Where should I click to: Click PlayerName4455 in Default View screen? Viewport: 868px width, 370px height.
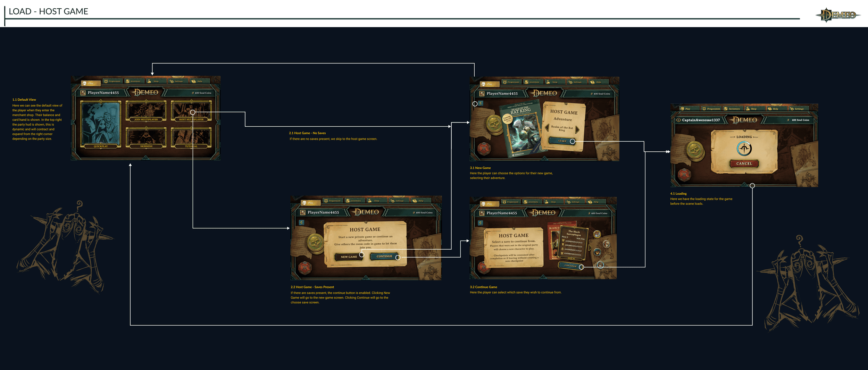[103, 93]
